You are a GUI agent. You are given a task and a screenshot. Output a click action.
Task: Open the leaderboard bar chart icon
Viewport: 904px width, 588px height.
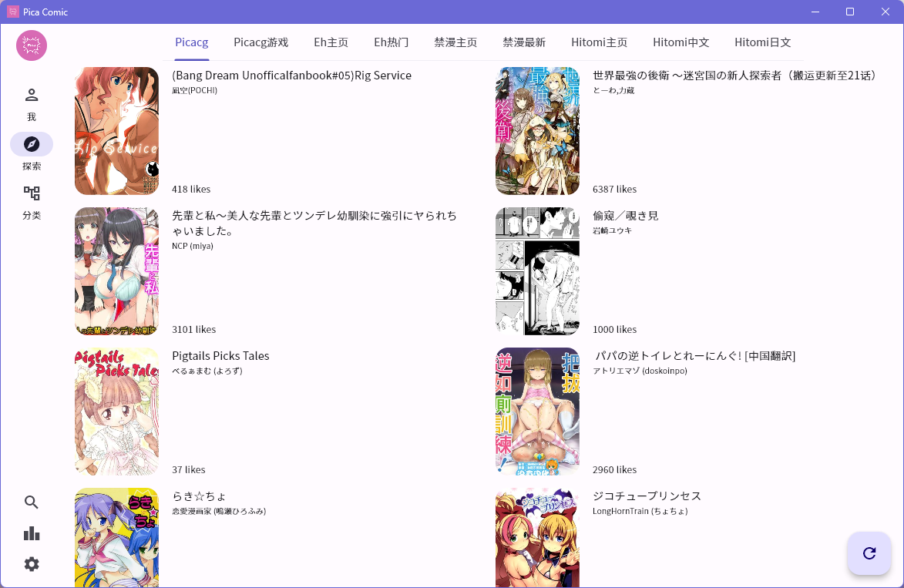pos(32,533)
